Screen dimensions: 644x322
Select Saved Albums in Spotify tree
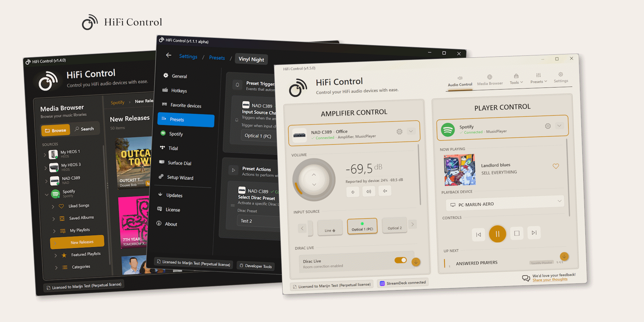coord(82,218)
